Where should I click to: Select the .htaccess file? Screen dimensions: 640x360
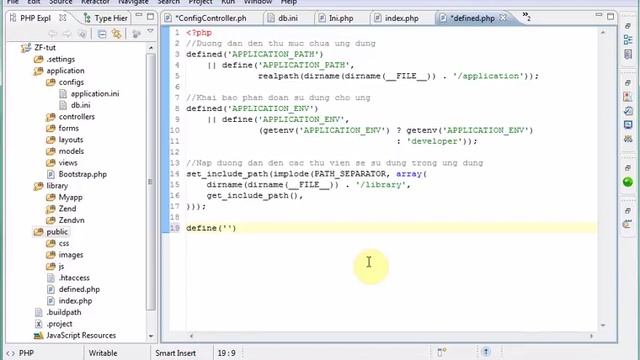pyautogui.click(x=74, y=278)
